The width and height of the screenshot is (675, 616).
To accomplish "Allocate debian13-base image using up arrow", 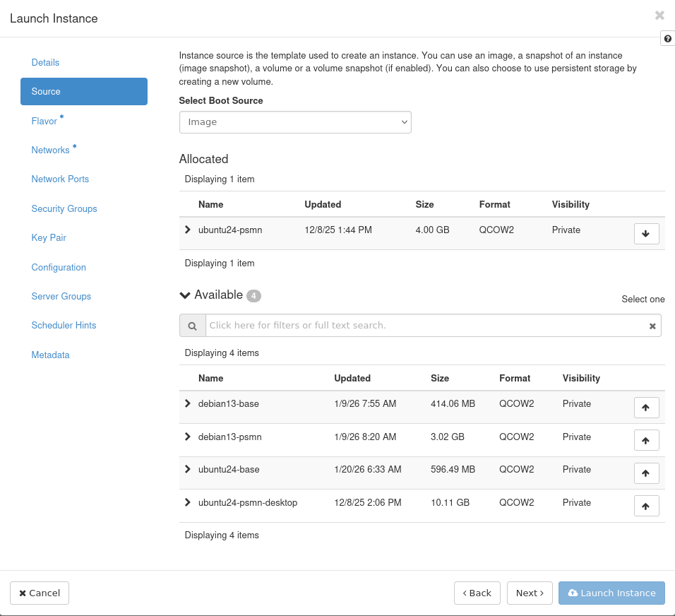I will 646,407.
